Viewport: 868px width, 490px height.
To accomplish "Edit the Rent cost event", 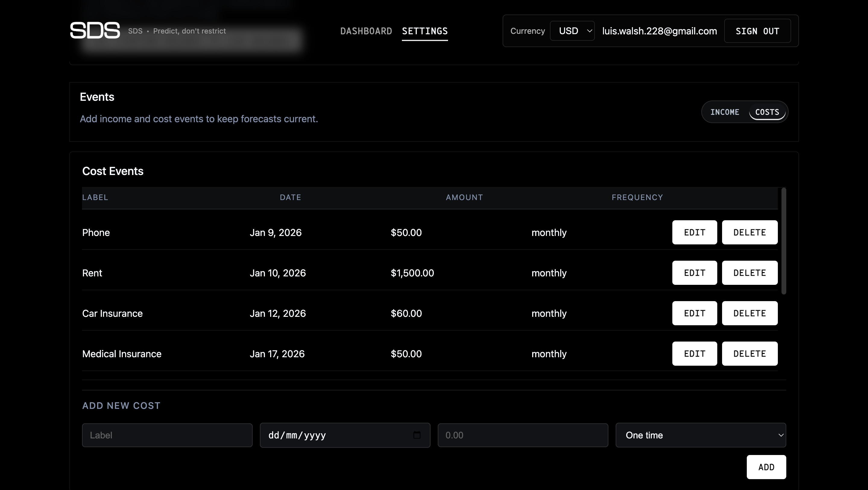I will tap(694, 273).
